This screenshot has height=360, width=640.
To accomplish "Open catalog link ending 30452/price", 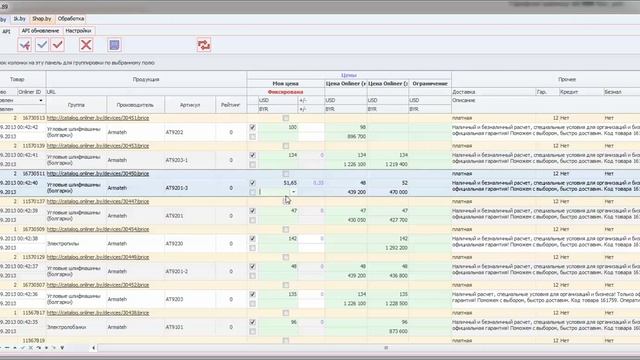I will [x=98, y=285].
